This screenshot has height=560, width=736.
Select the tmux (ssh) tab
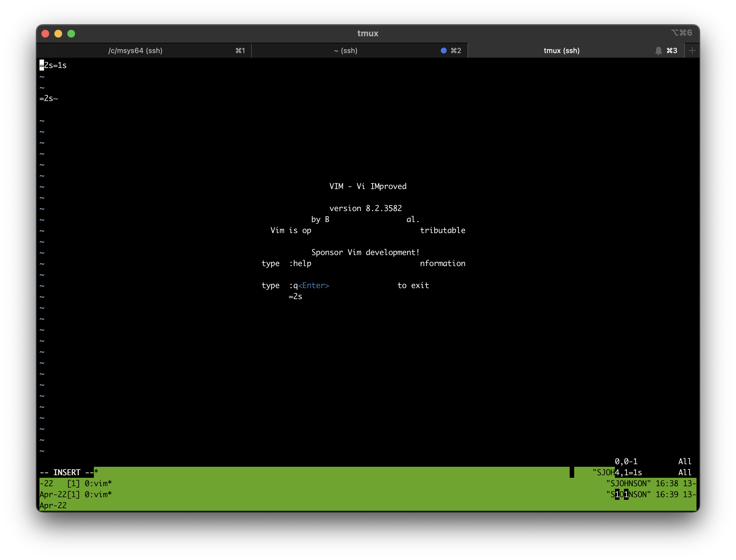point(576,51)
